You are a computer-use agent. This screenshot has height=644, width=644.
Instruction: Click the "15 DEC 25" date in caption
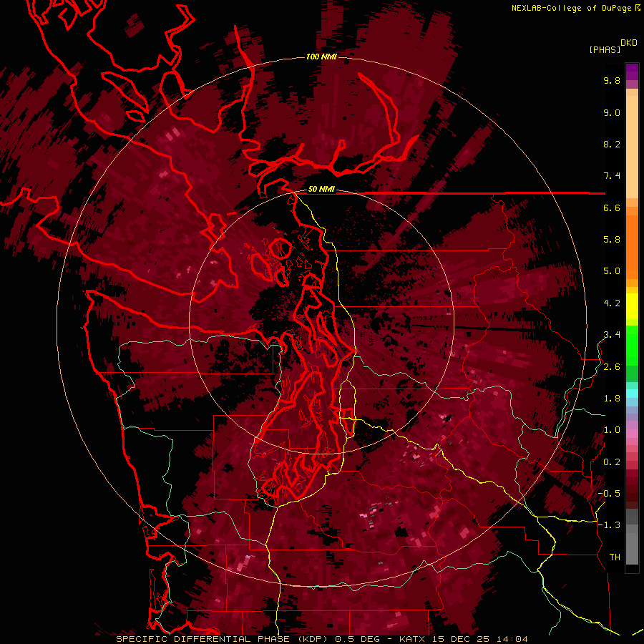[460, 639]
